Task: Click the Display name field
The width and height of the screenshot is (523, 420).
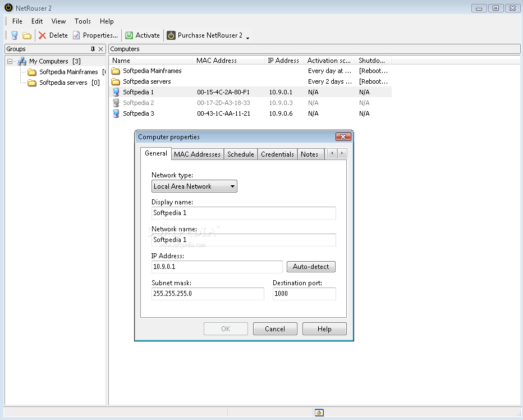Action: pyautogui.click(x=244, y=213)
